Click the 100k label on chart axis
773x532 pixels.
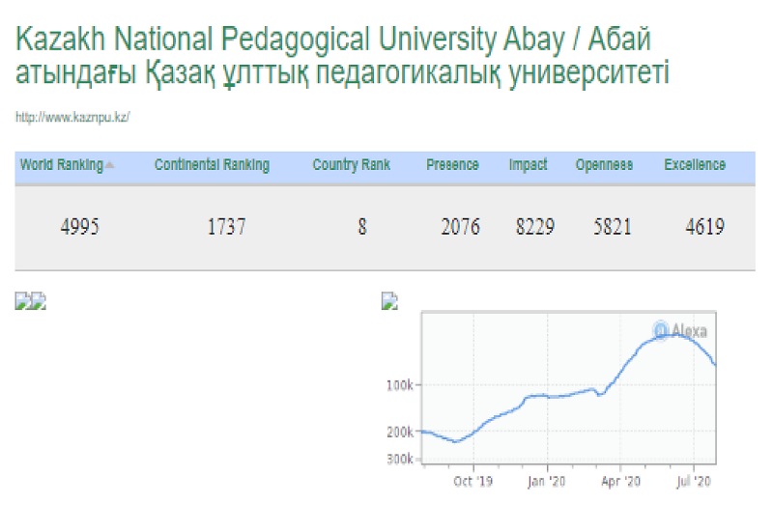coord(400,385)
